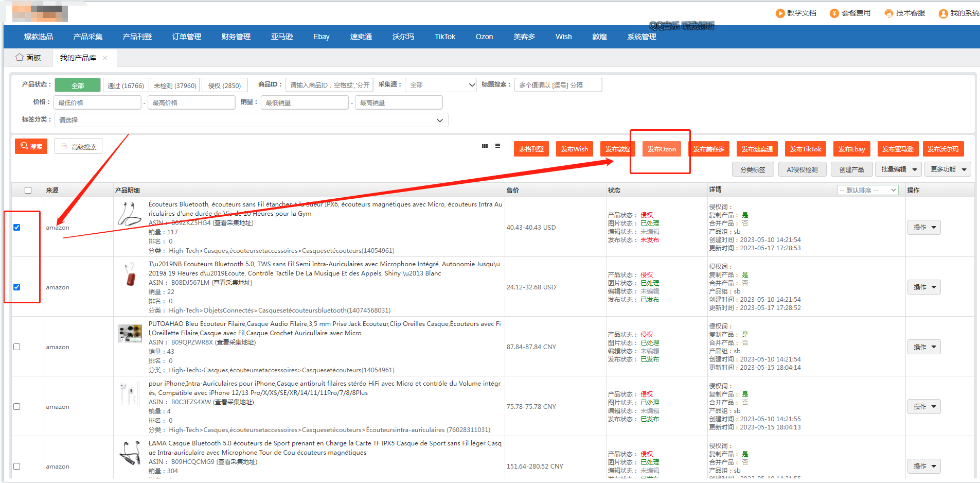Click the 技术客服 headset icon
980x483 pixels.
889,13
